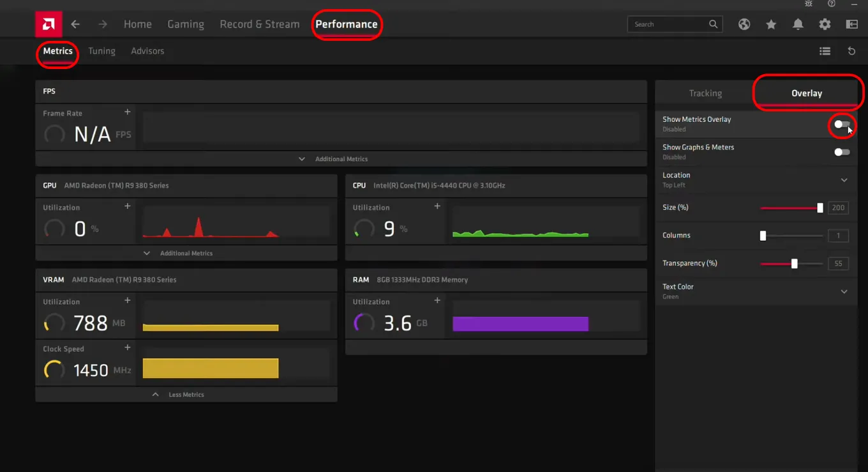The image size is (868, 472).
Task: Click the plus icon for GPU Utilization
Action: (x=128, y=206)
